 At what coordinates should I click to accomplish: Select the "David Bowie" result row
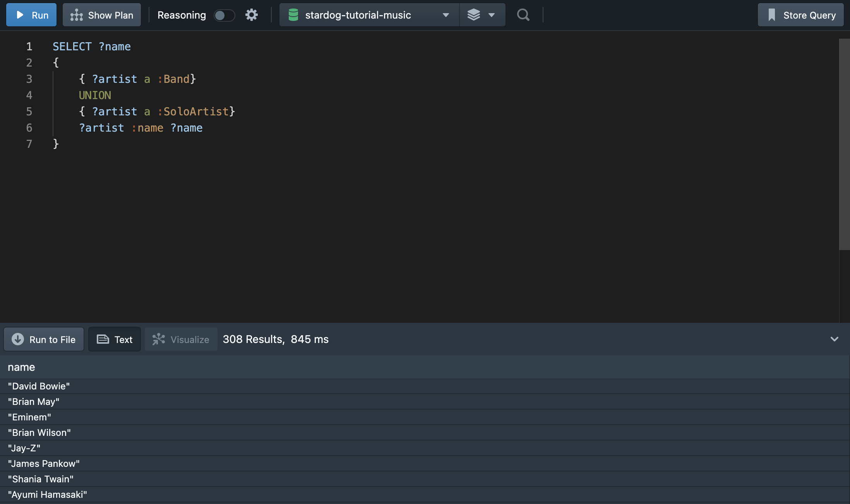pos(425,386)
